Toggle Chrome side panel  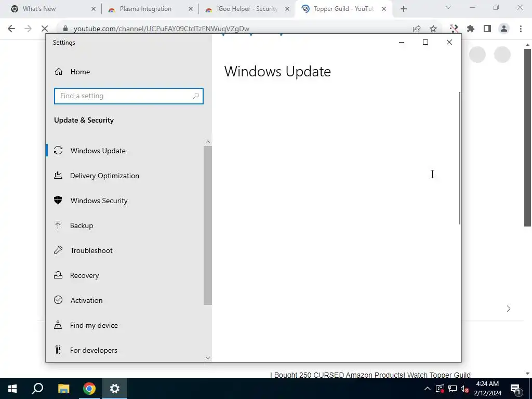(x=487, y=29)
